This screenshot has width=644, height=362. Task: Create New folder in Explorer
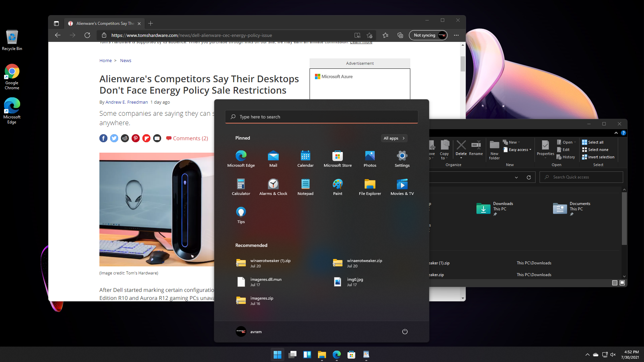coord(494,150)
